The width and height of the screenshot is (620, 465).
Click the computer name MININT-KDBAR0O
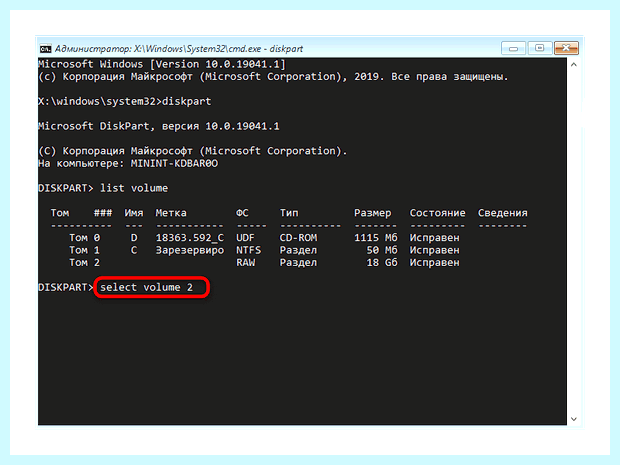[174, 163]
